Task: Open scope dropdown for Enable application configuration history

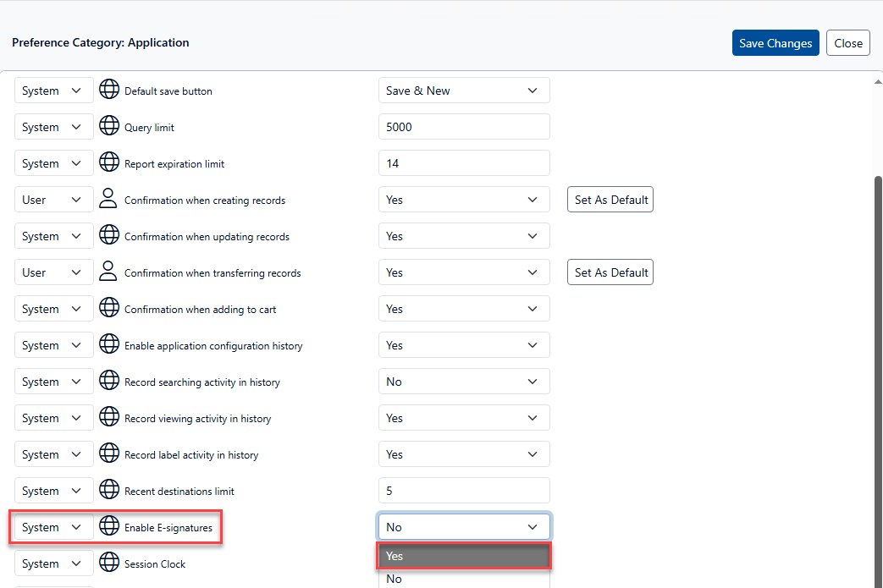Action: (x=54, y=345)
